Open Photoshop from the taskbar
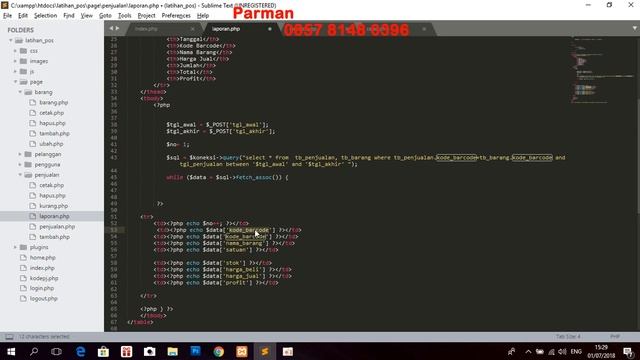Viewport: 640px width, 360px height. (x=196, y=351)
